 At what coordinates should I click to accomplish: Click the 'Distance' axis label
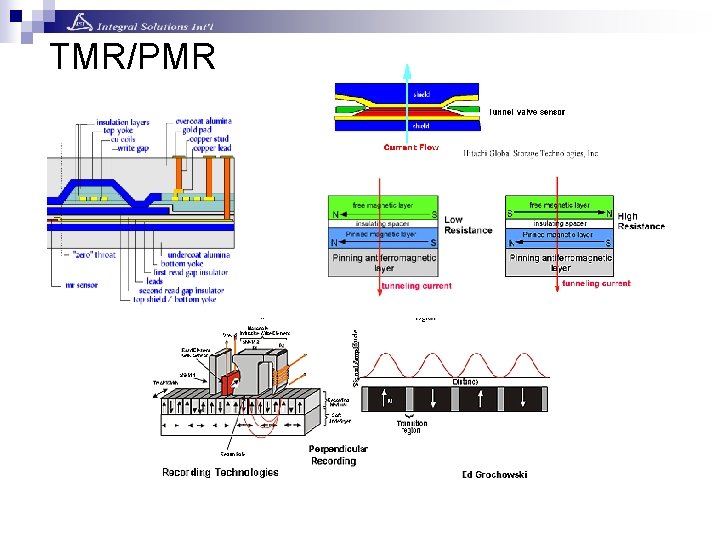(x=465, y=382)
